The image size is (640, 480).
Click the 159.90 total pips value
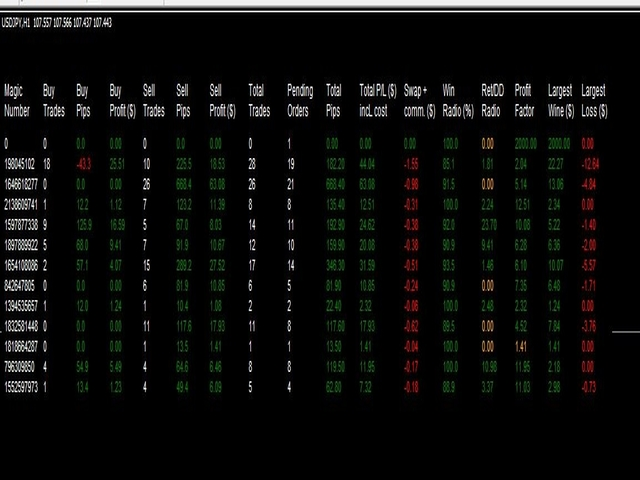click(x=336, y=245)
